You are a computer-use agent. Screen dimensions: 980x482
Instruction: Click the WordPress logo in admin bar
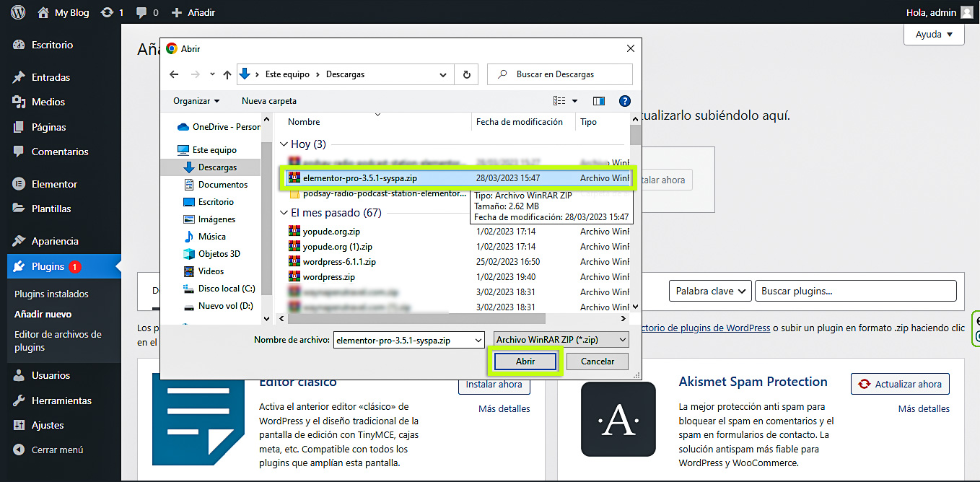click(x=18, y=12)
